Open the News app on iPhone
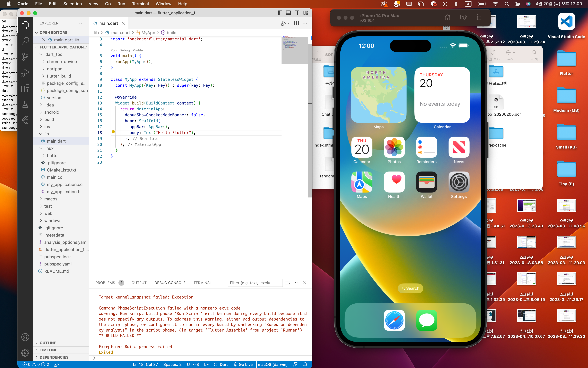This screenshot has width=588, height=368. pyautogui.click(x=459, y=147)
